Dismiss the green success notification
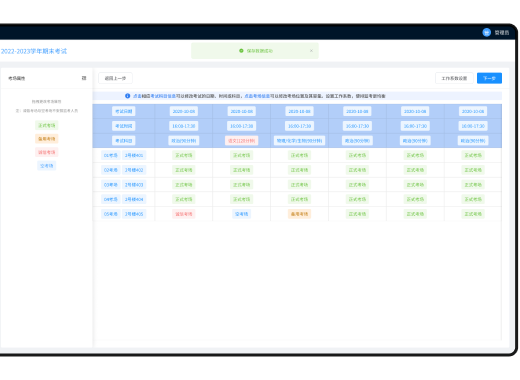520x380 pixels. coord(311,51)
